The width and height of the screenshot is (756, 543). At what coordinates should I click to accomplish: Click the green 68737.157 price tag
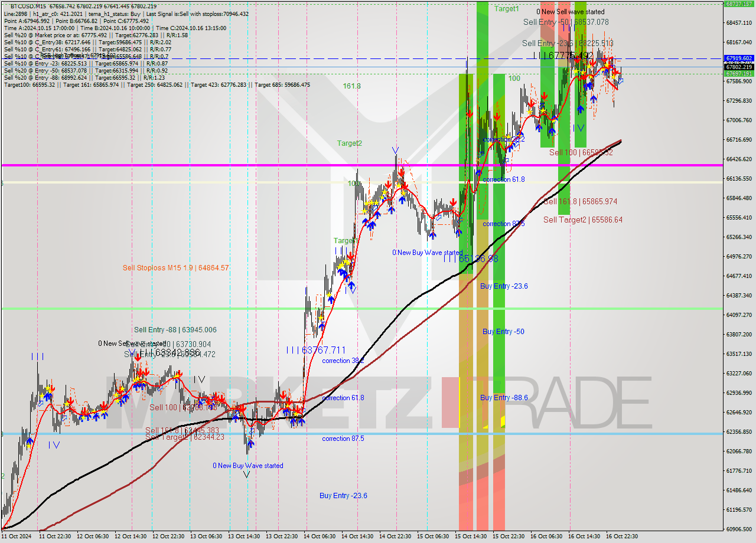(x=738, y=4)
